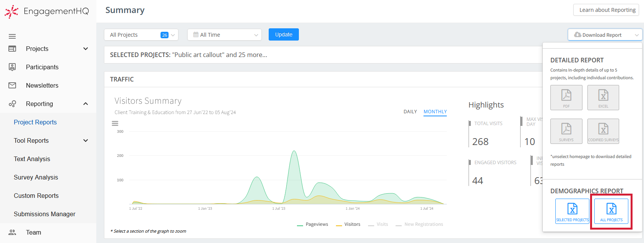Image resolution: width=644 pixels, height=243 pixels.
Task: Open the chart hamburger export menu
Action: [115, 123]
